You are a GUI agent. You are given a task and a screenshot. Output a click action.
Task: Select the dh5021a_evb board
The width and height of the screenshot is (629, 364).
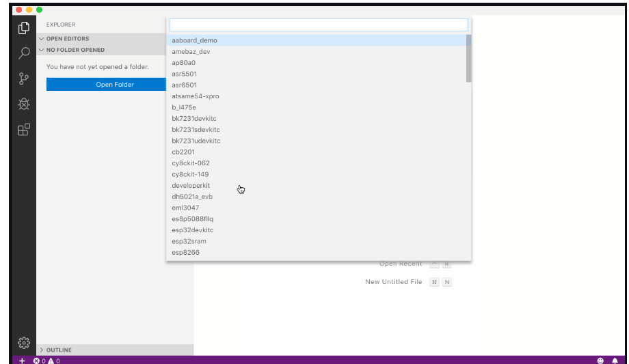[x=316, y=197]
